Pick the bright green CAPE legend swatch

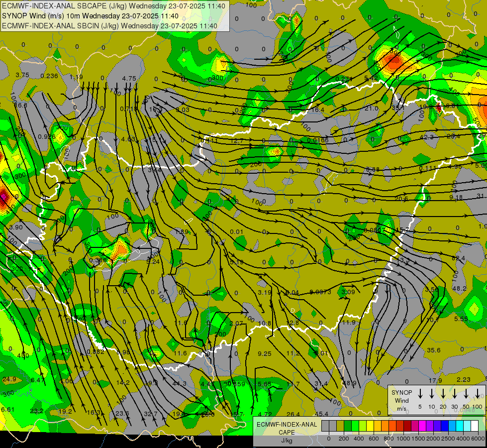(355, 426)
